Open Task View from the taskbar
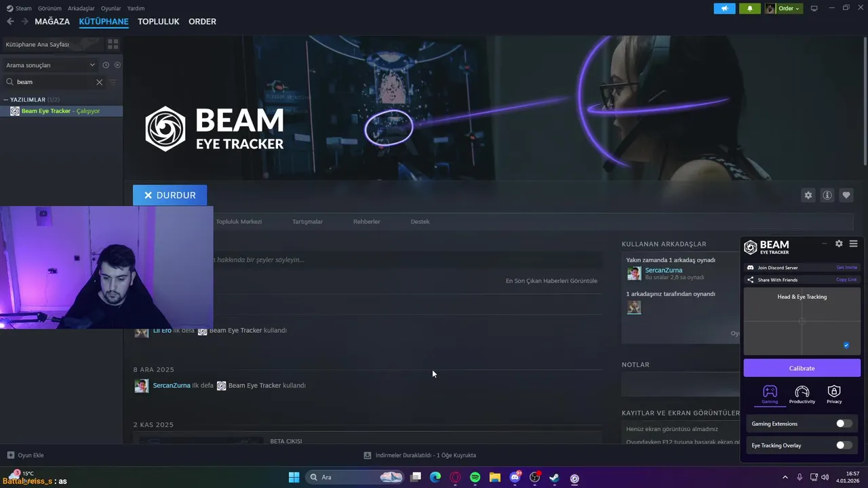This screenshot has height=488, width=868. [x=416, y=477]
